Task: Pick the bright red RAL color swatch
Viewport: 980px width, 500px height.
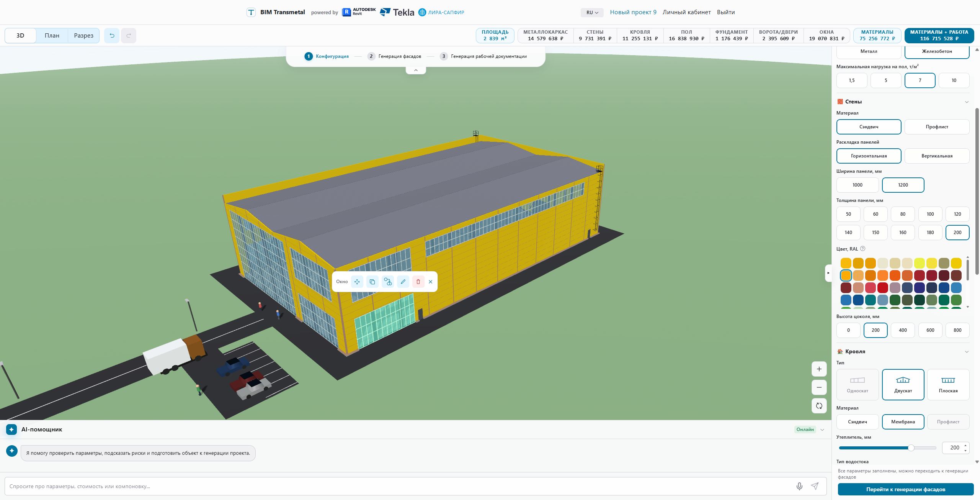Action: 882,288
